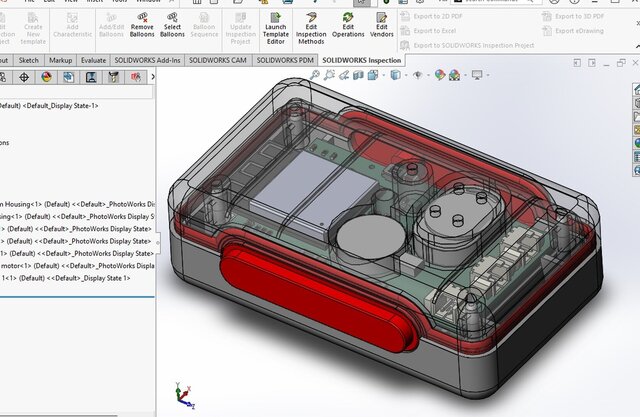Screen dimensions: 640x417
Task: Switch to SOLIDWORKS CAM tab
Action: coord(217,60)
